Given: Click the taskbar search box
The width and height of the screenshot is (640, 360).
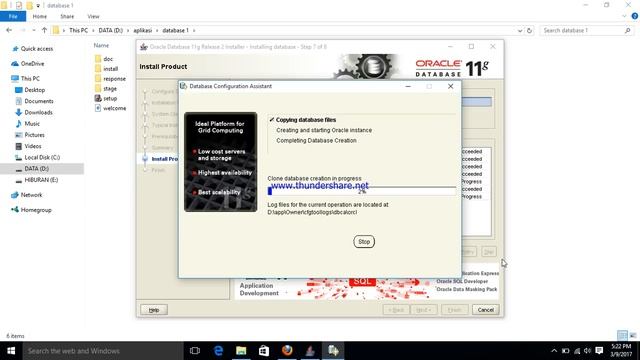Looking at the screenshot, I should click(x=102, y=351).
